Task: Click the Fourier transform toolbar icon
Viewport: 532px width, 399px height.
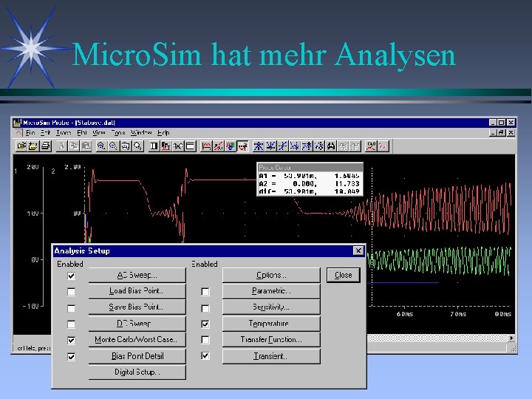Action: coord(166,146)
